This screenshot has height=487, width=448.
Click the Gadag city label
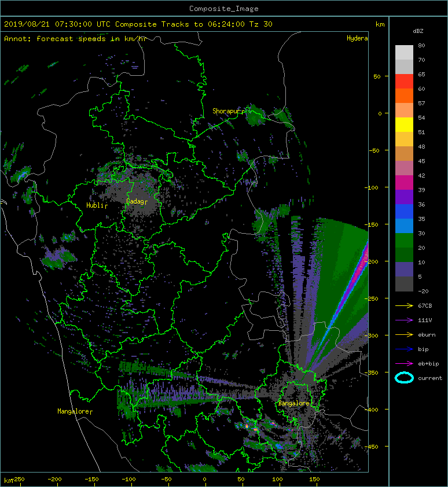click(135, 202)
